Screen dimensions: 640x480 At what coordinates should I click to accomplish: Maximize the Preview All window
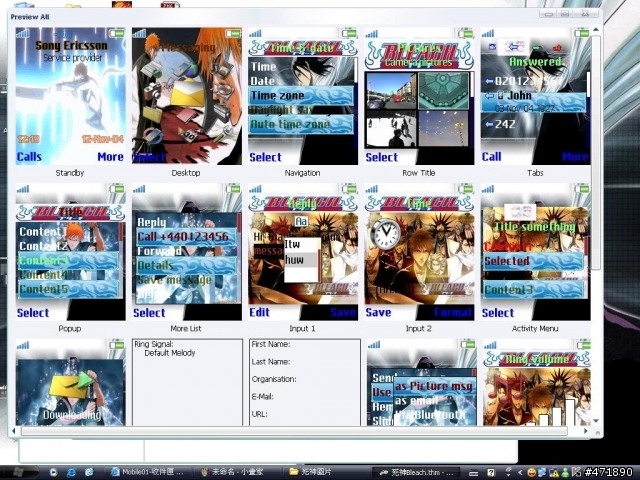pos(565,14)
